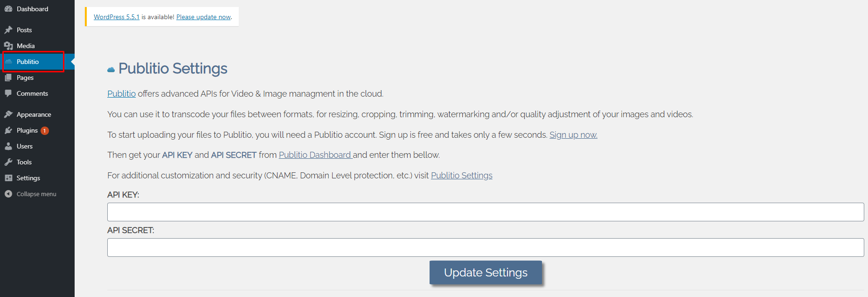
Task: Open the Posts menu item
Action: 37,30
